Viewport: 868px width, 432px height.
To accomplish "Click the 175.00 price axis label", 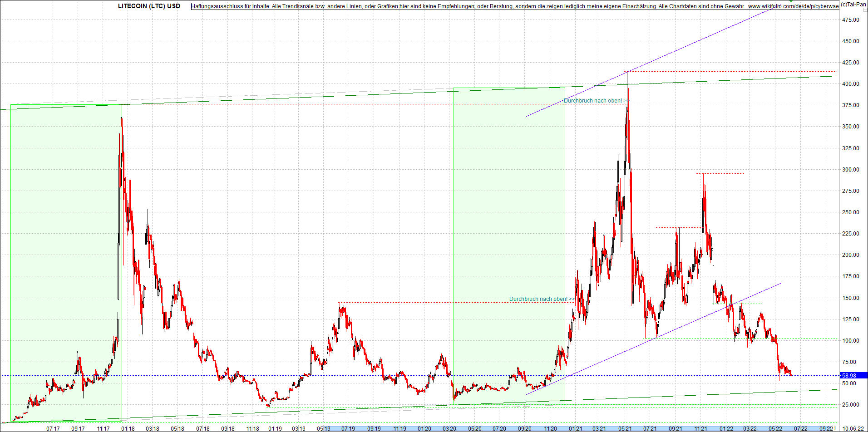I will pyautogui.click(x=850, y=276).
